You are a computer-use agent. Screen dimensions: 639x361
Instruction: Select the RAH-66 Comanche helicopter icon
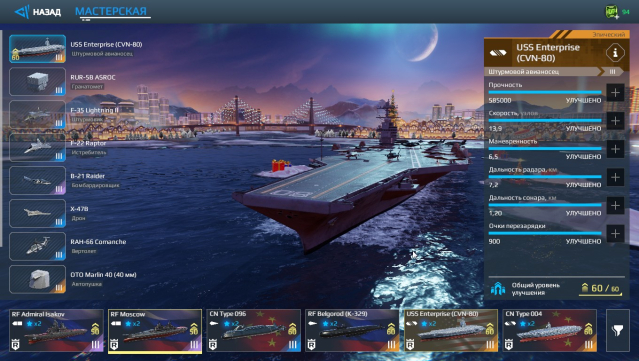(x=37, y=247)
